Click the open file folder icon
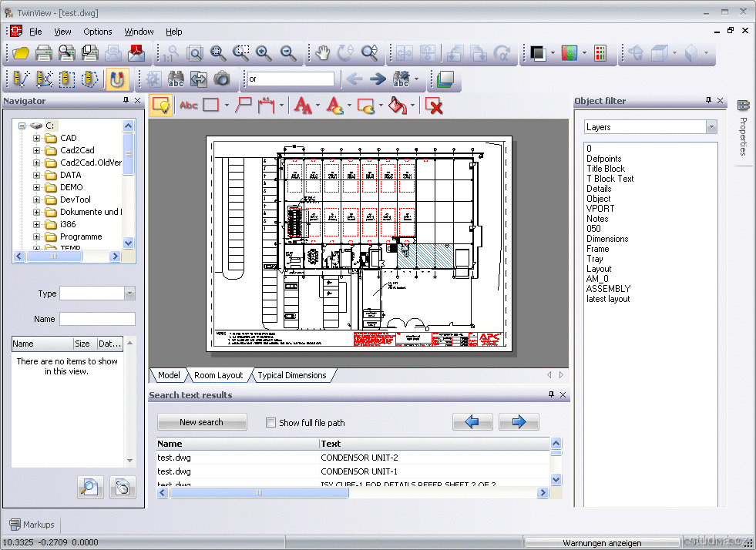 pyautogui.click(x=20, y=53)
